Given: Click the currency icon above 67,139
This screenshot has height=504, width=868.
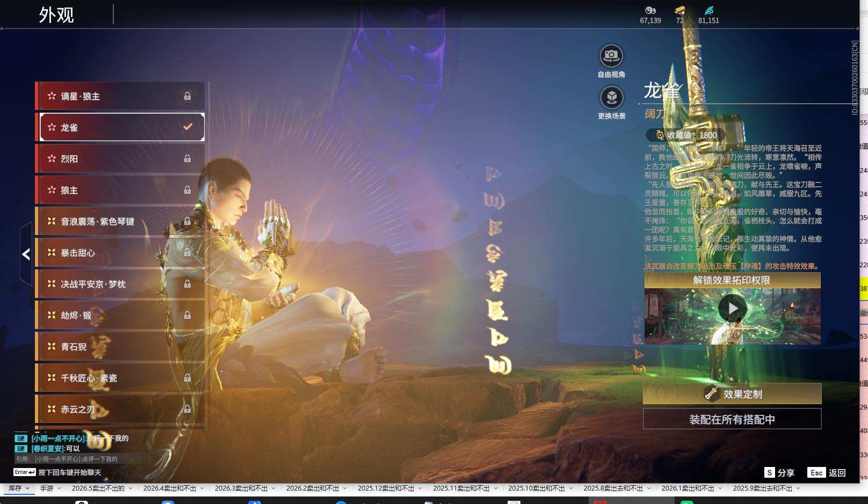Looking at the screenshot, I should coord(650,10).
